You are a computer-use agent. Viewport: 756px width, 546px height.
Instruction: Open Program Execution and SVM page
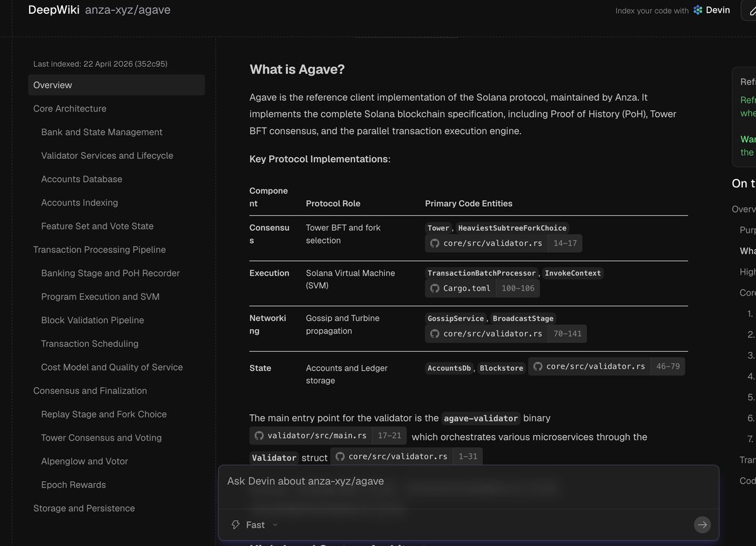[x=100, y=296]
